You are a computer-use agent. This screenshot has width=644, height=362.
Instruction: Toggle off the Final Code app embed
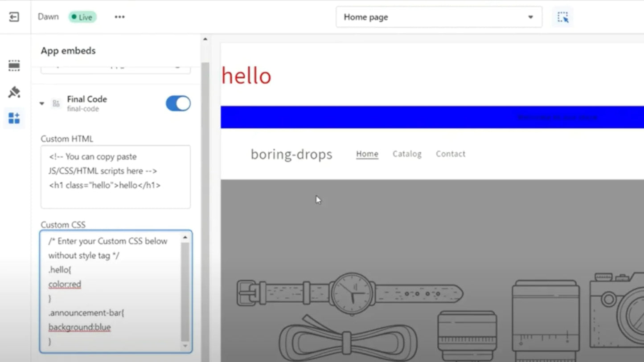(178, 103)
